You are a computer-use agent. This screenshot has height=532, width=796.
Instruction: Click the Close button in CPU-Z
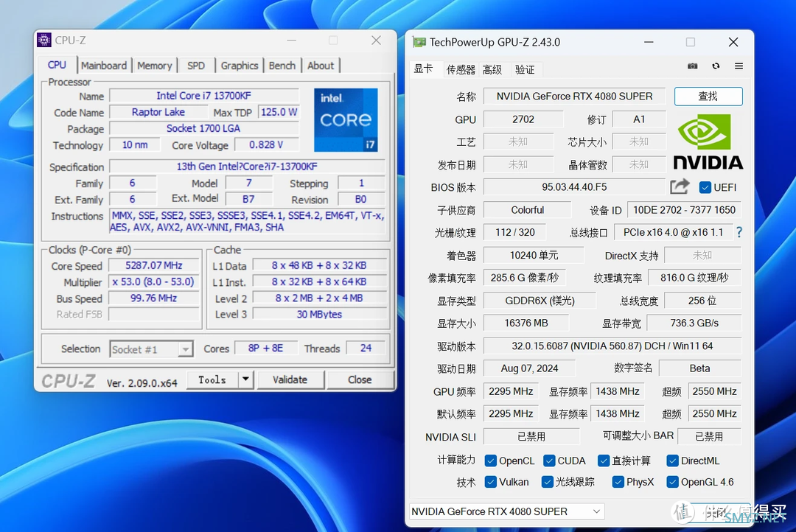(360, 379)
